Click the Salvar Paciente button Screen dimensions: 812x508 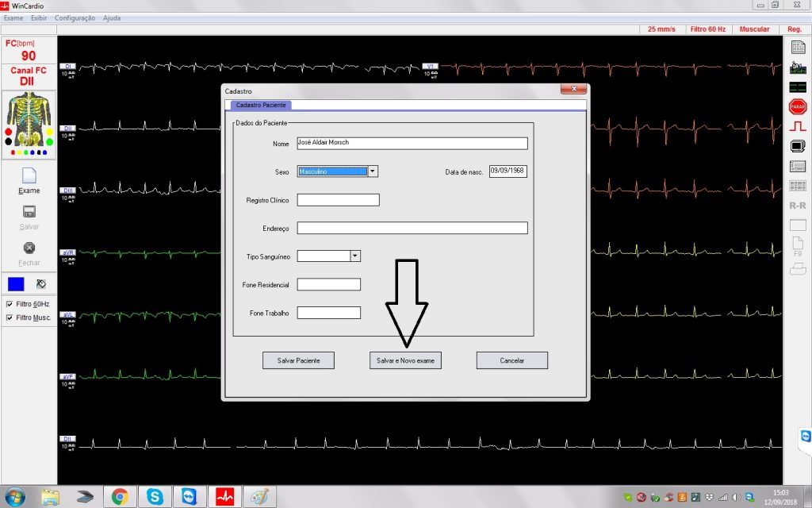(298, 360)
